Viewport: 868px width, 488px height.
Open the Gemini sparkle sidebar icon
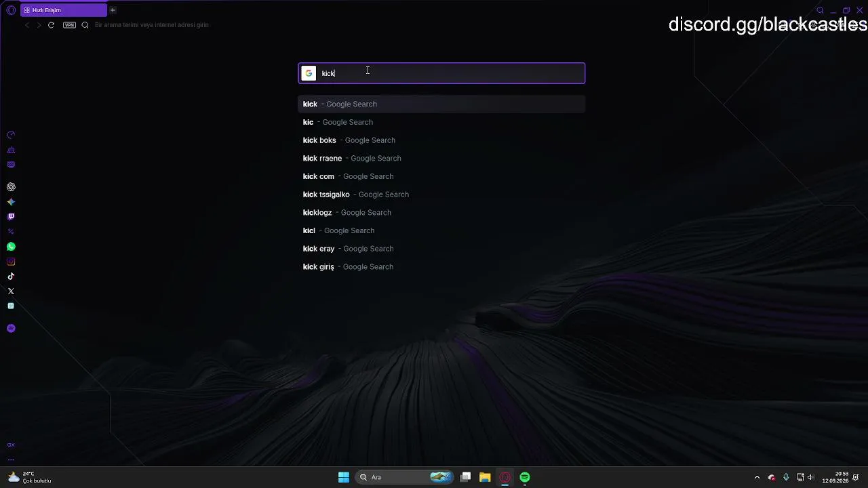click(x=11, y=202)
